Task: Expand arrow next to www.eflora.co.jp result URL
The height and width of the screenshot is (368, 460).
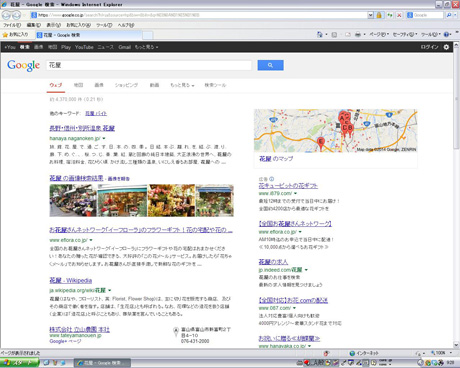Action: point(91,240)
